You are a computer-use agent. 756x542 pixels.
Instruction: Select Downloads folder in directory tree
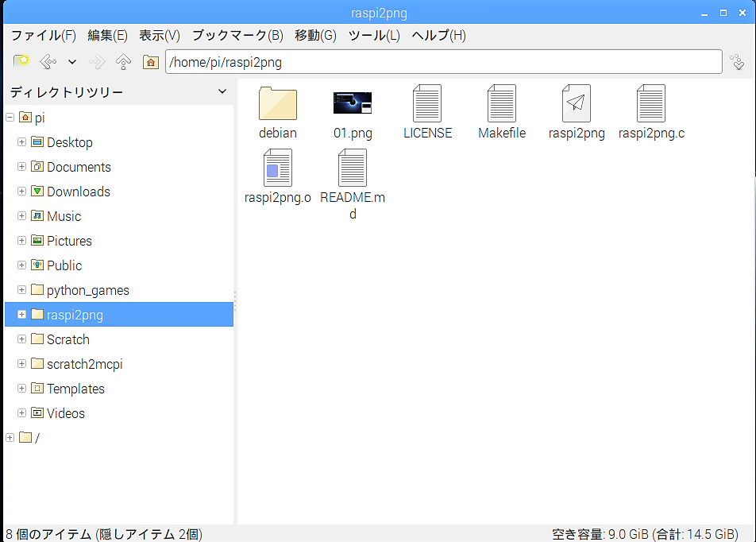pyautogui.click(x=71, y=192)
